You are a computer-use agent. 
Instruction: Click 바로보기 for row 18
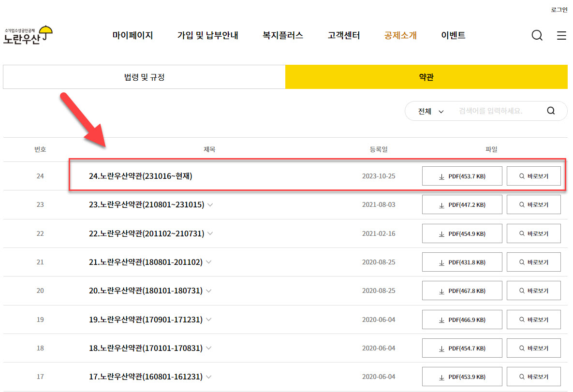[533, 348]
